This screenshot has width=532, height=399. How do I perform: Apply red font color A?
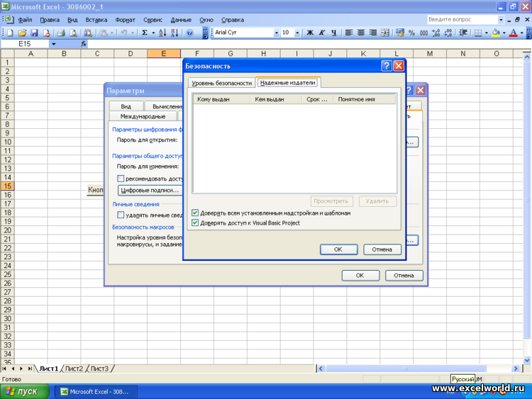pyautogui.click(x=514, y=33)
